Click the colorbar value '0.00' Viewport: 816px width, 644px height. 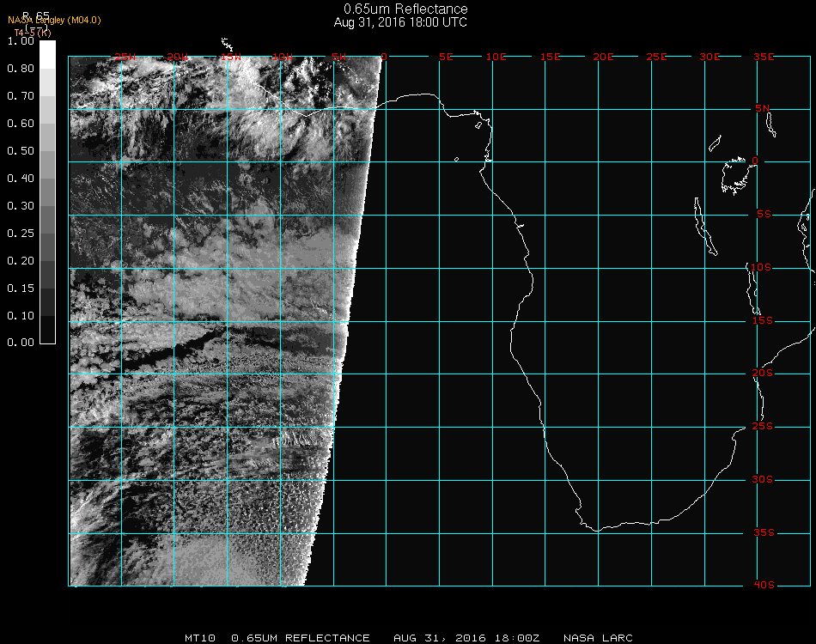coord(21,343)
